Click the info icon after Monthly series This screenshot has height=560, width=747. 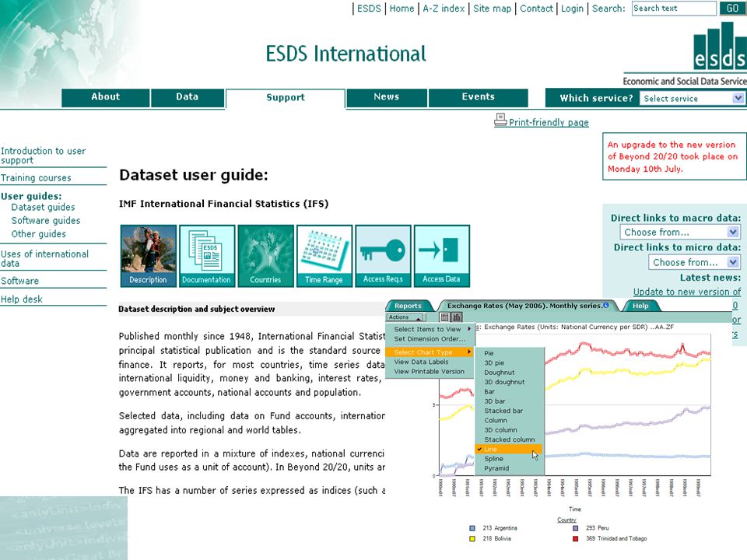tap(606, 305)
